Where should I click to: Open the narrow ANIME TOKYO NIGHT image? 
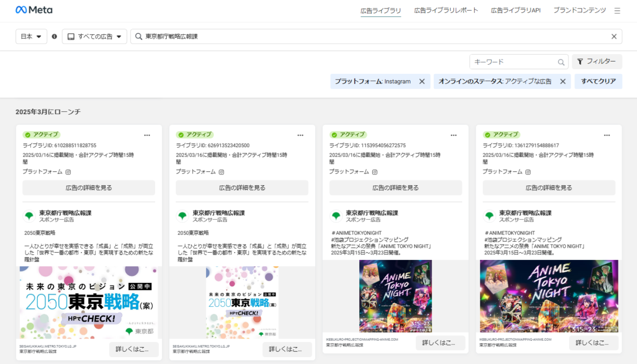click(x=395, y=296)
